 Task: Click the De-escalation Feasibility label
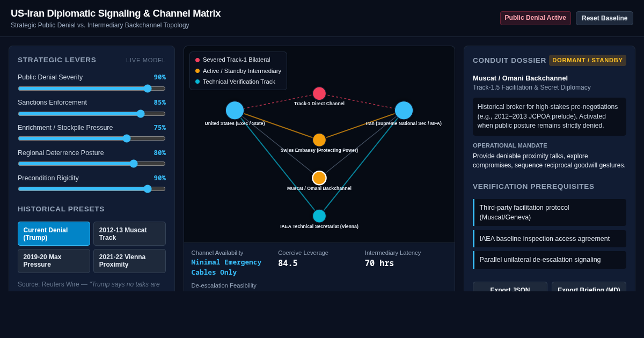[224, 285]
